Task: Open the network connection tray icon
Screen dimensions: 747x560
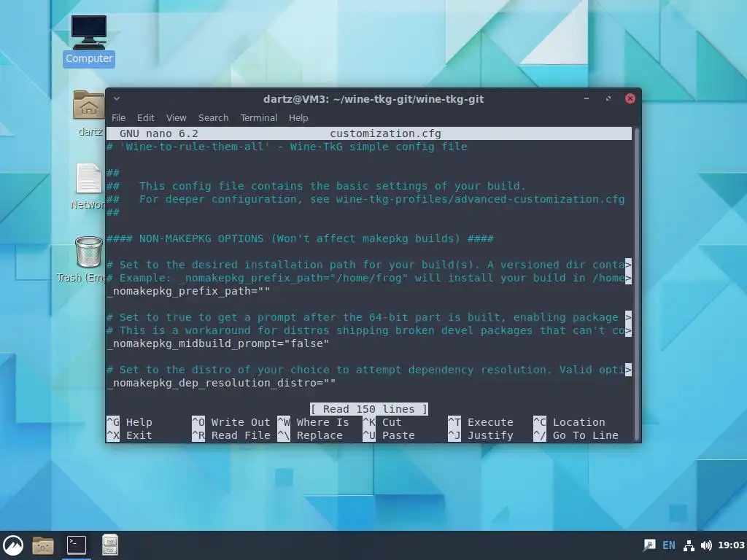Action: click(x=689, y=545)
